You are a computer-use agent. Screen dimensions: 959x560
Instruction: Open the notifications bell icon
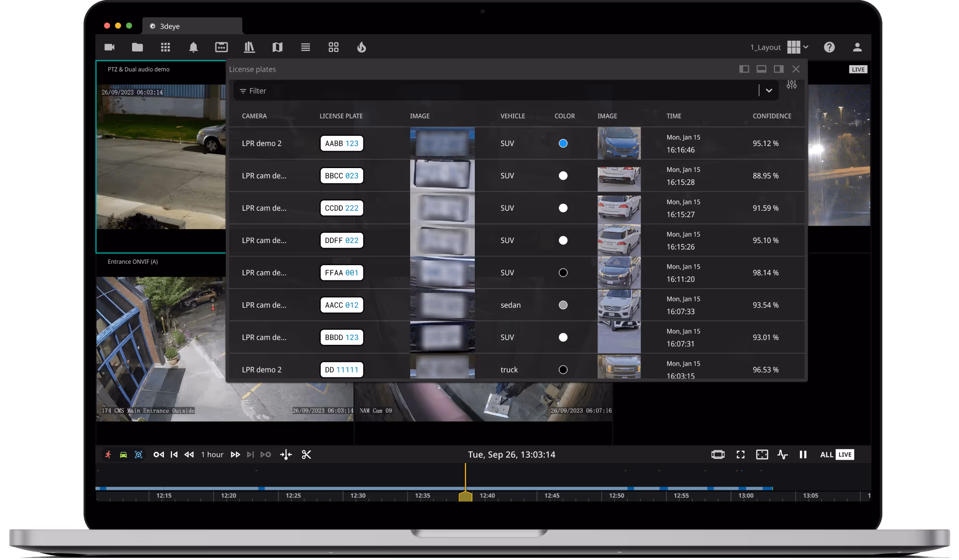(193, 47)
